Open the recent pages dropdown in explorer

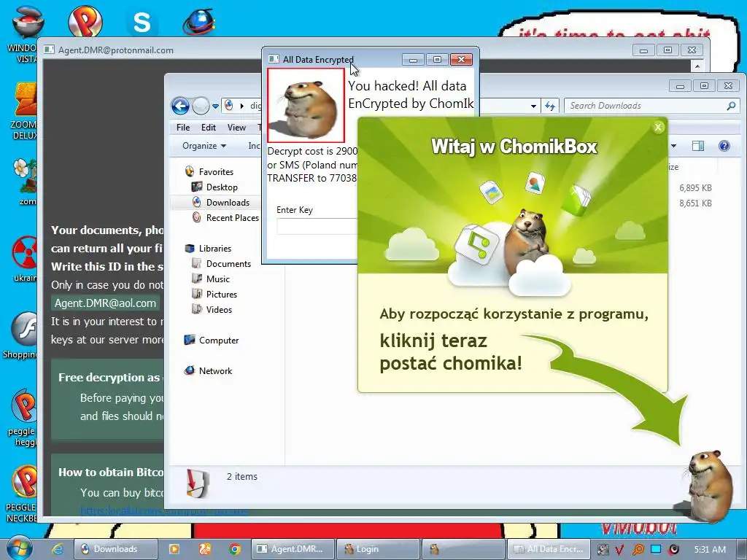click(x=215, y=106)
